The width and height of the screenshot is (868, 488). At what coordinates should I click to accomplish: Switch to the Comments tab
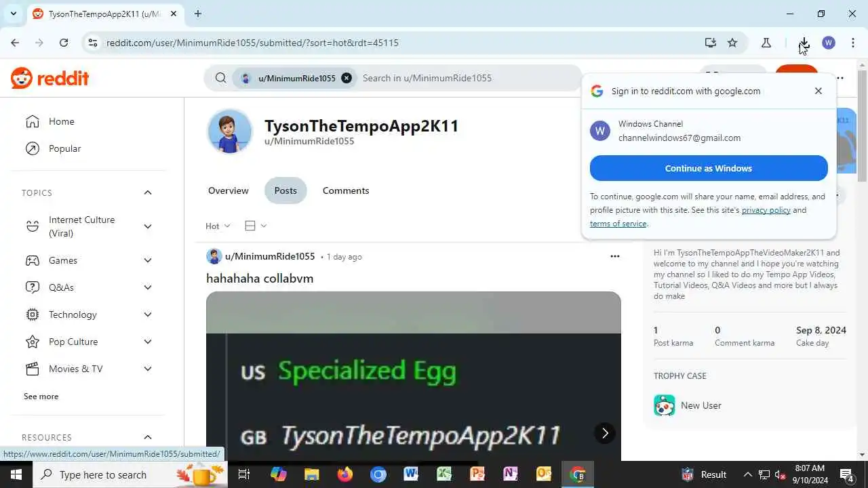[x=346, y=190]
